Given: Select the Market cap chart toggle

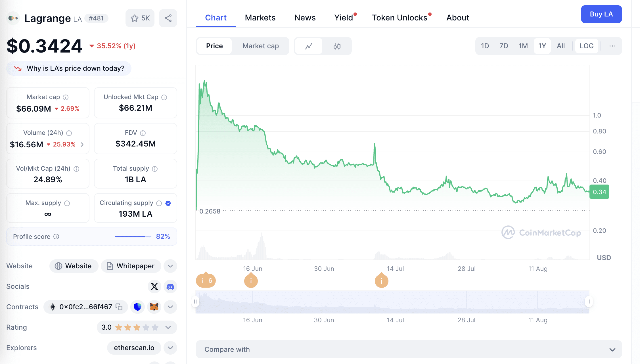Looking at the screenshot, I should point(261,46).
